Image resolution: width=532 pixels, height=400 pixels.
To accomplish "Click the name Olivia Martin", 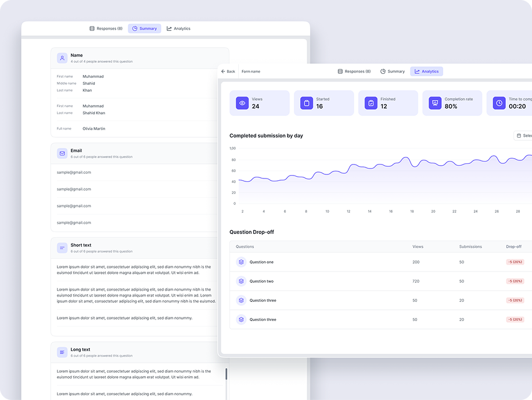I will (94, 128).
